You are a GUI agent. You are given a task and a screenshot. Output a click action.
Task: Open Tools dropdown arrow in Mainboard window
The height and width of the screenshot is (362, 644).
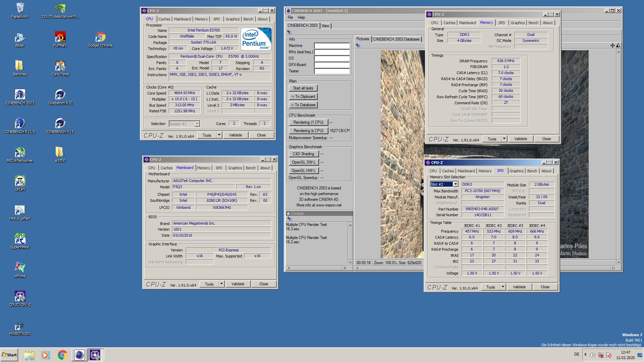tap(221, 284)
